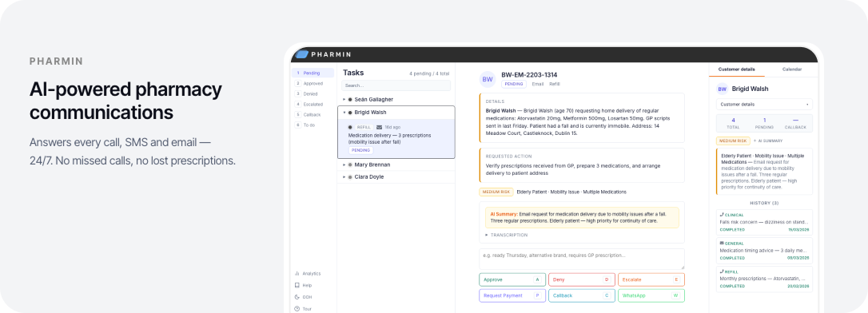Viewport: 868px width, 313px height.
Task: Click the MEDIUM RISK badge in main panel
Action: click(x=496, y=192)
